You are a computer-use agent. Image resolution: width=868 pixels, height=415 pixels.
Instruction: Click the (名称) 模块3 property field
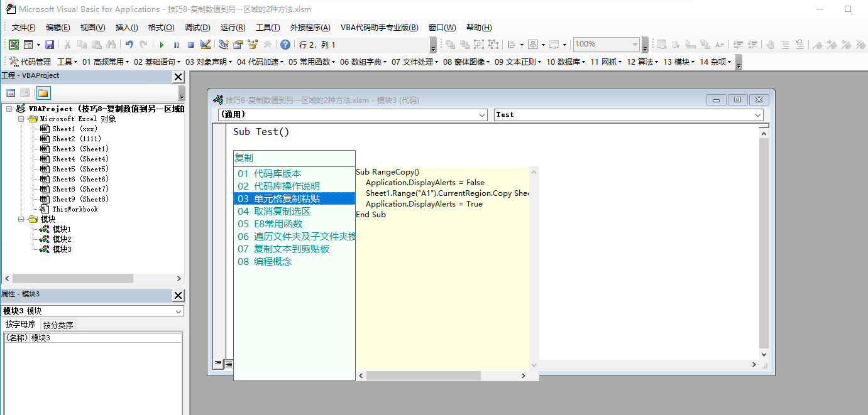click(x=93, y=338)
